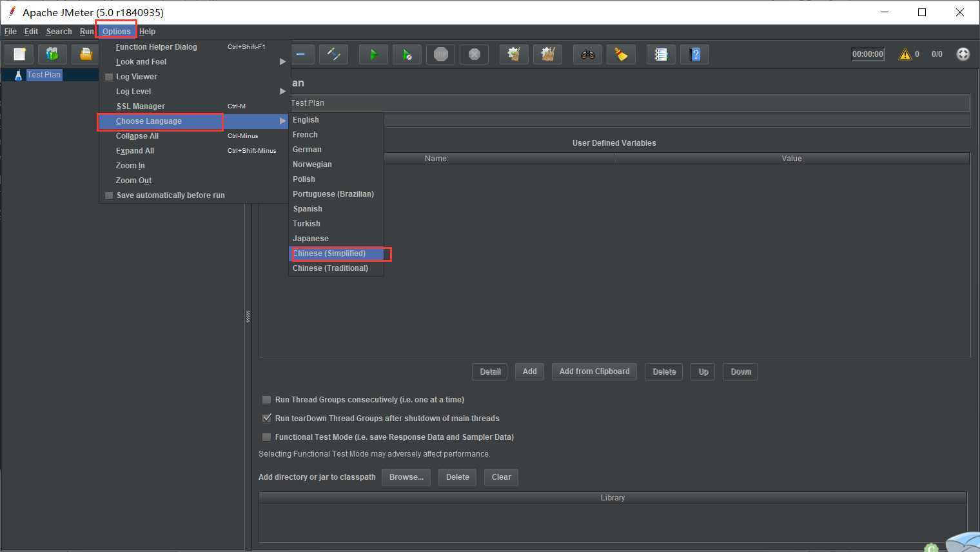Image resolution: width=980 pixels, height=552 pixels.
Task: Select Zoom In menu item
Action: [x=193, y=166]
